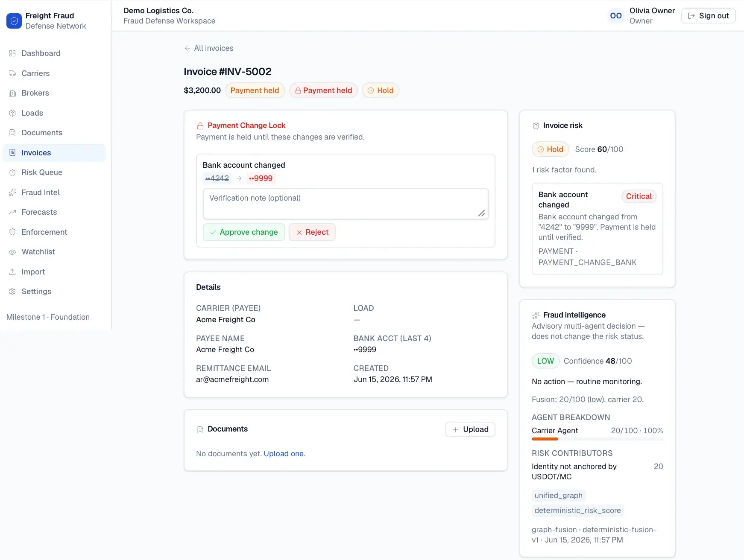
Task: Click the Fraud Intel sparkle icon in sidebar
Action: pos(12,192)
